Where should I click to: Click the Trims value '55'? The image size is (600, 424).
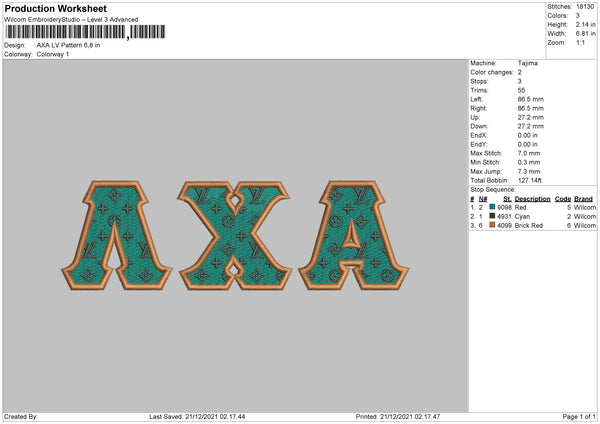tap(521, 90)
